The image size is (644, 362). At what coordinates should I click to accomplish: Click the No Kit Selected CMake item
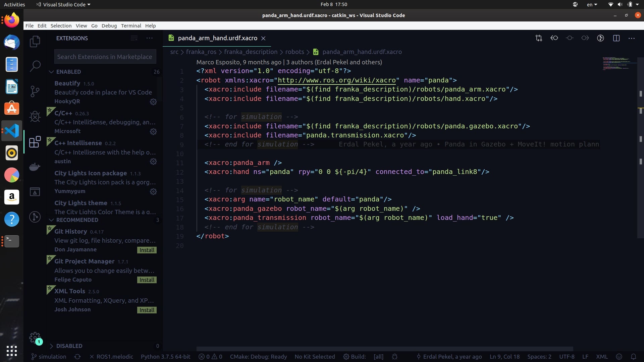click(315, 357)
